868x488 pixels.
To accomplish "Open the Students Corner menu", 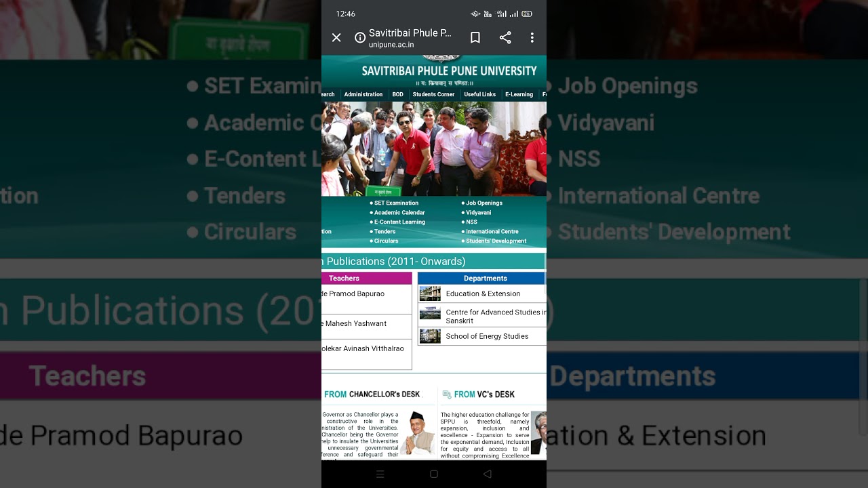I will [x=433, y=95].
